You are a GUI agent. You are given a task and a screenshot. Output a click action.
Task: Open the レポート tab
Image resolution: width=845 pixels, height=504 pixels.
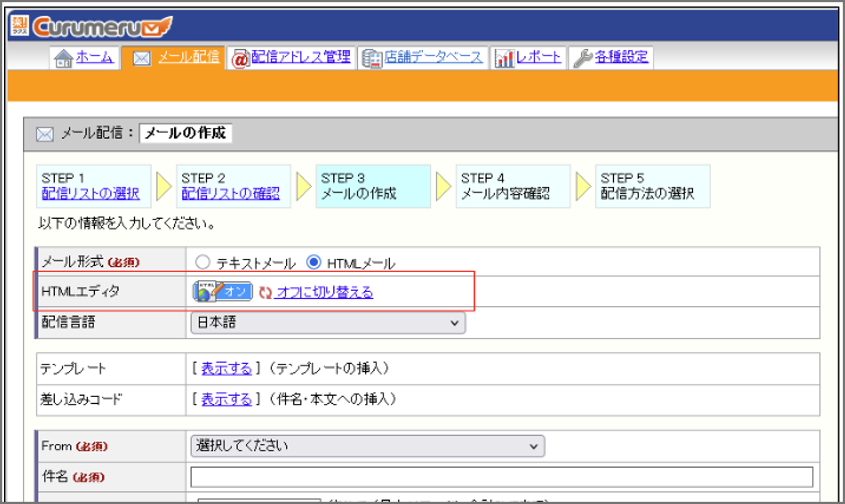click(x=529, y=57)
